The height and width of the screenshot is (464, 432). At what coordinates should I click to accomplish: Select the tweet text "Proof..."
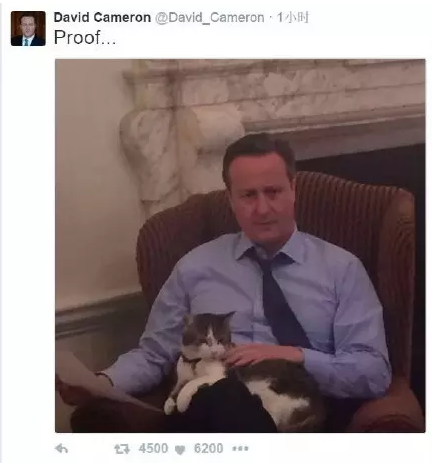click(x=85, y=37)
